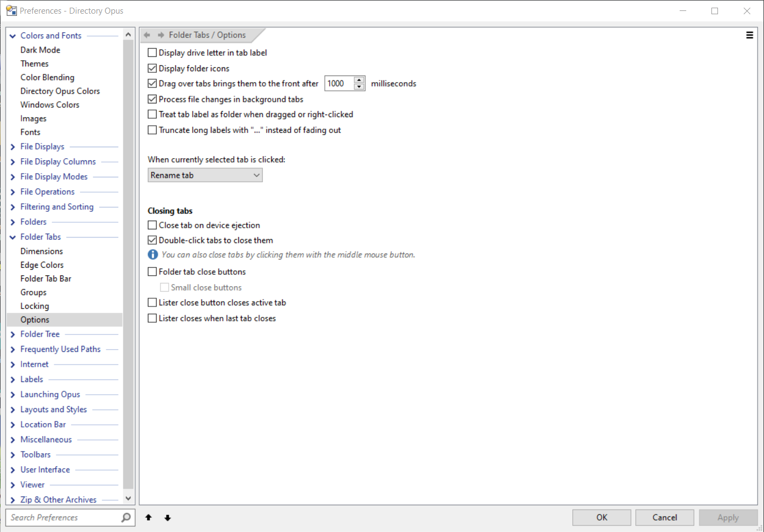Enable Folder tab close buttons
The image size is (764, 532).
click(152, 271)
